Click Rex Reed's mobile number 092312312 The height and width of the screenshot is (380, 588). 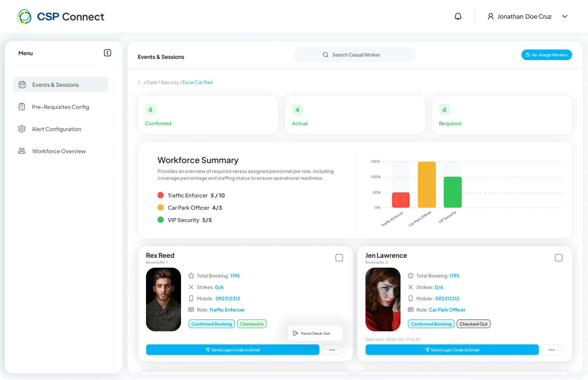(228, 299)
